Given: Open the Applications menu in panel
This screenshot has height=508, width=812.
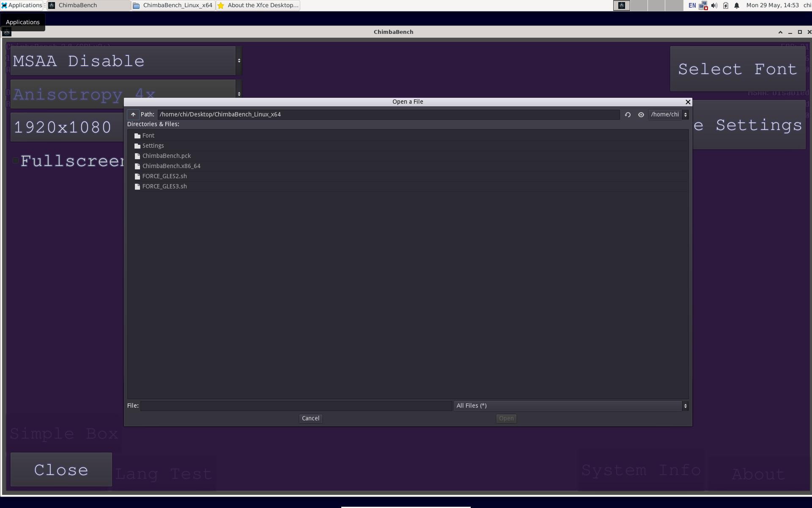Looking at the screenshot, I should click(x=21, y=6).
